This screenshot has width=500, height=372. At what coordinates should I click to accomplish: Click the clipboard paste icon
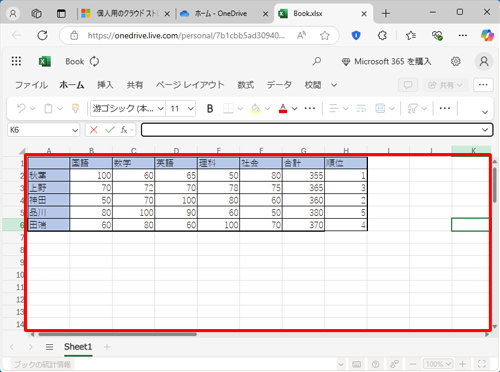click(48, 108)
